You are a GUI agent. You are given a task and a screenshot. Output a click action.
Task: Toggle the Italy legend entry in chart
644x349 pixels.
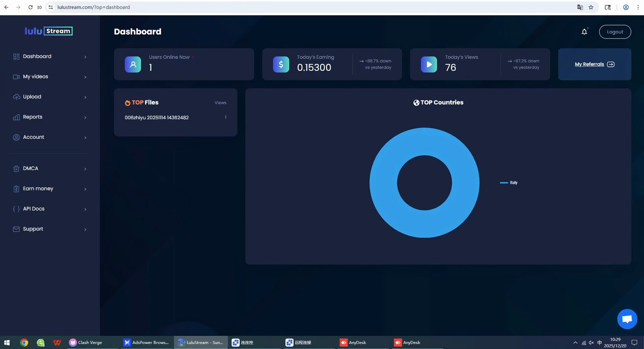point(509,183)
